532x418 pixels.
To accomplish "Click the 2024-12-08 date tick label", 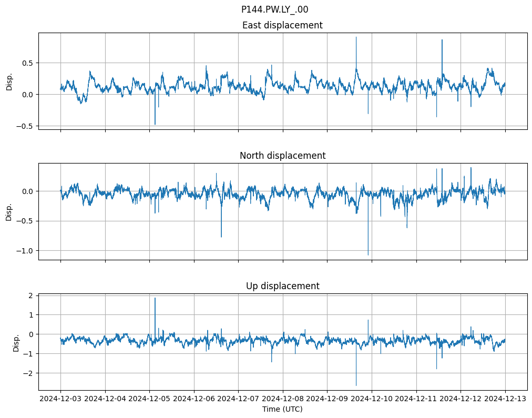I will point(283,399).
